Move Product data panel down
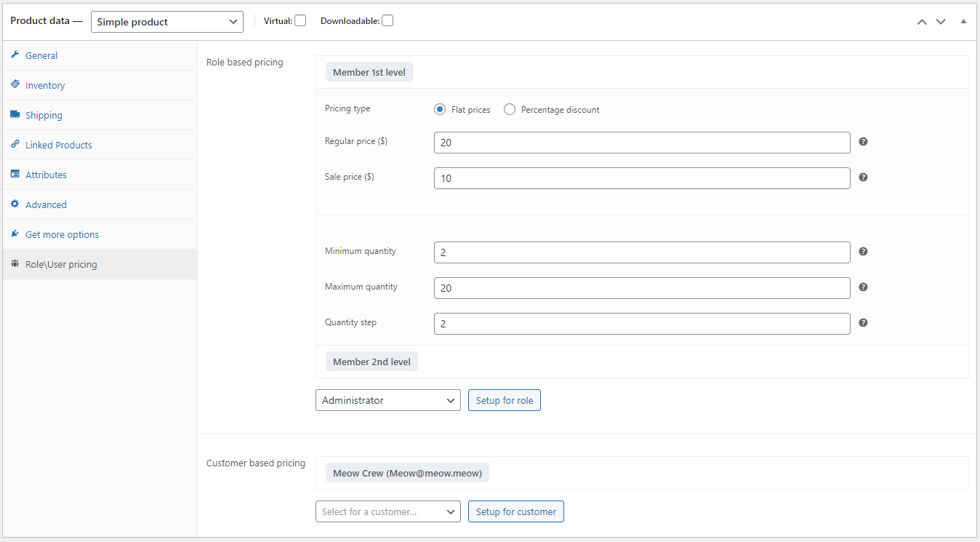This screenshot has height=542, width=980. coord(941,22)
